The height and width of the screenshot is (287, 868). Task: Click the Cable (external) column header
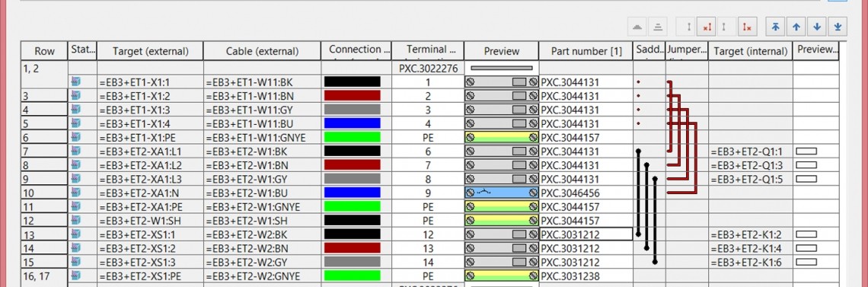[262, 51]
